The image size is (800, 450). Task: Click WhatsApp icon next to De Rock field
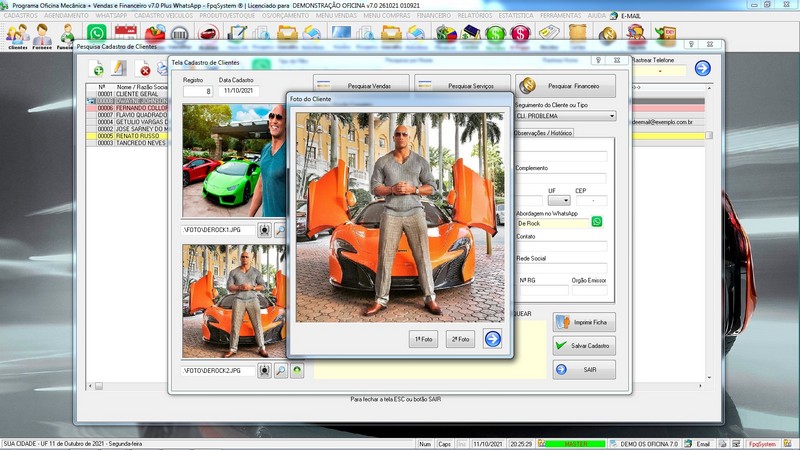click(x=596, y=221)
